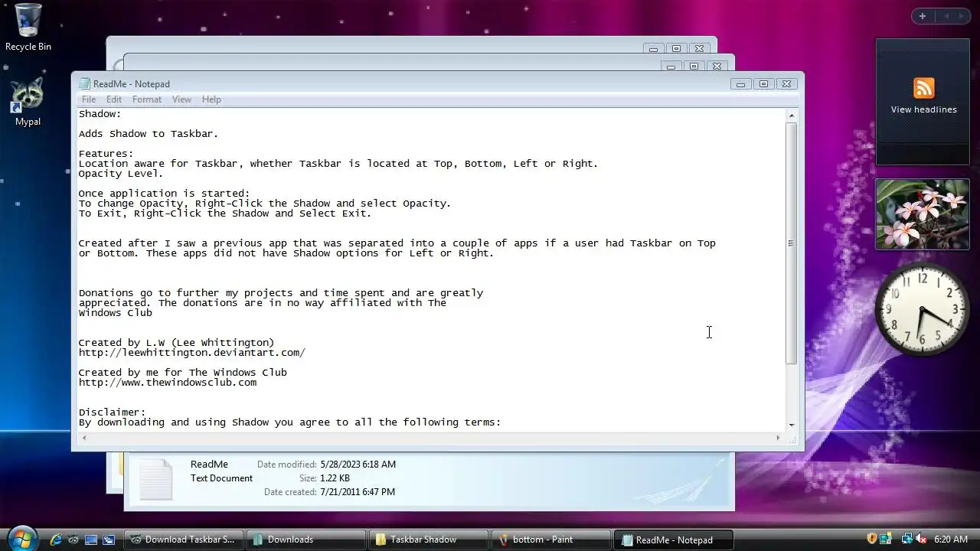
Task: Click the network tray icon
Action: [x=906, y=539]
